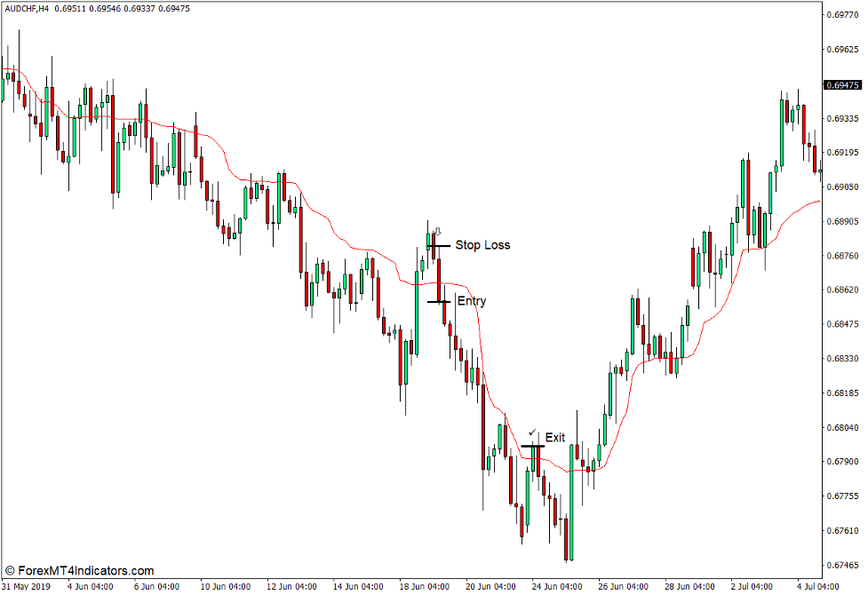Click the current price tag 0.69475
Screen dimensions: 868x595
click(842, 85)
